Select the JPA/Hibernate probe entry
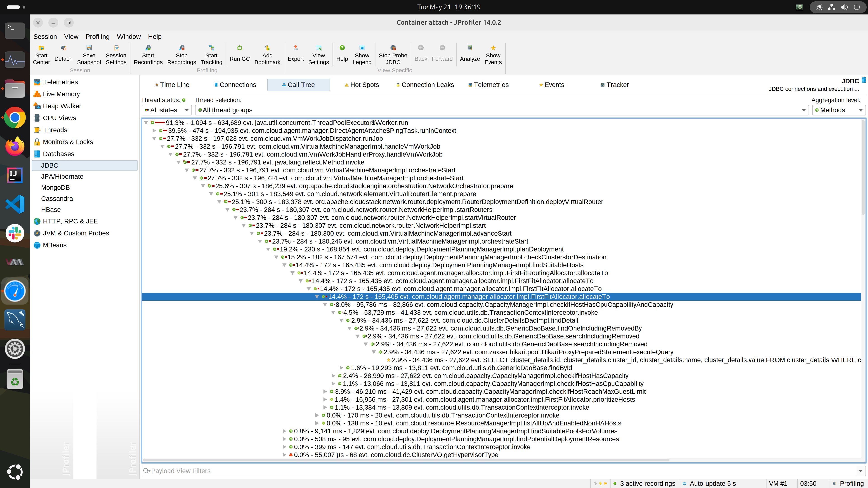This screenshot has height=488, width=868. pyautogui.click(x=62, y=176)
